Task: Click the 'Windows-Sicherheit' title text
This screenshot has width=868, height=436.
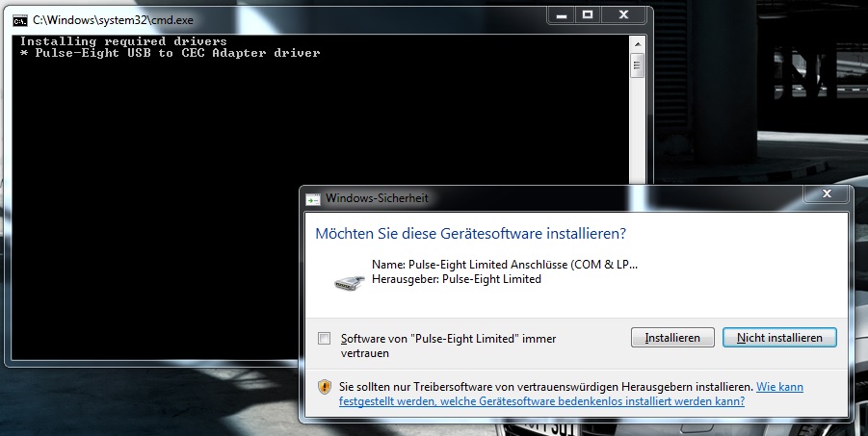Action: tap(377, 198)
